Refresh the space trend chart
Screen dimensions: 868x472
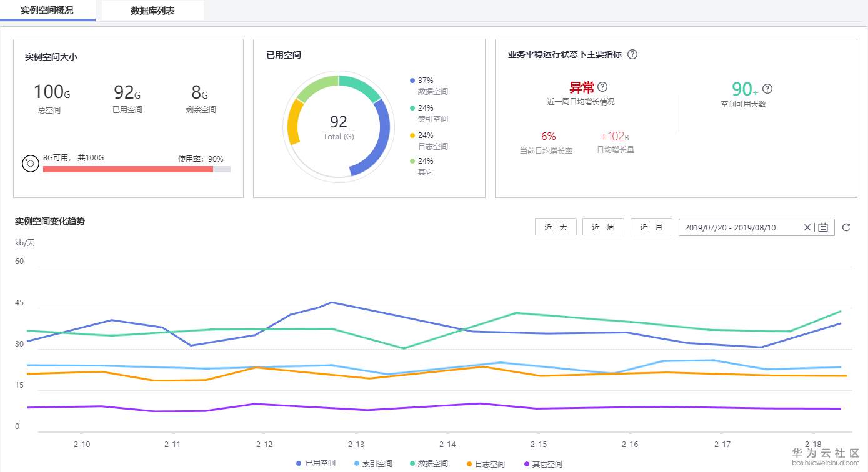846,227
